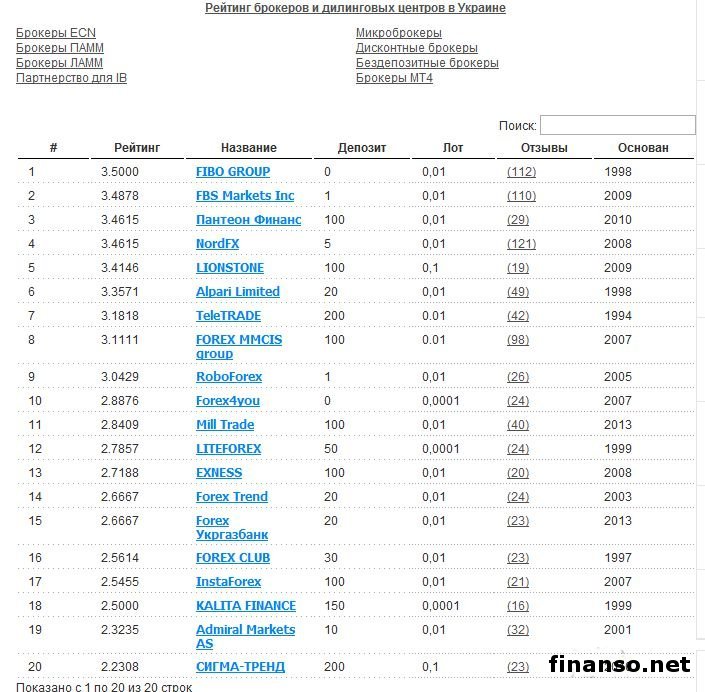Image resolution: width=705 pixels, height=692 pixels.
Task: Click the search input field
Action: pos(617,126)
